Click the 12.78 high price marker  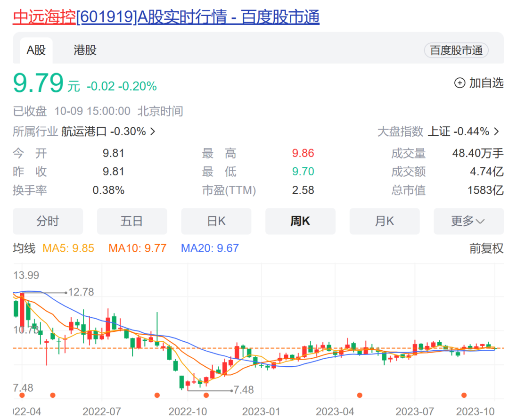(x=81, y=292)
